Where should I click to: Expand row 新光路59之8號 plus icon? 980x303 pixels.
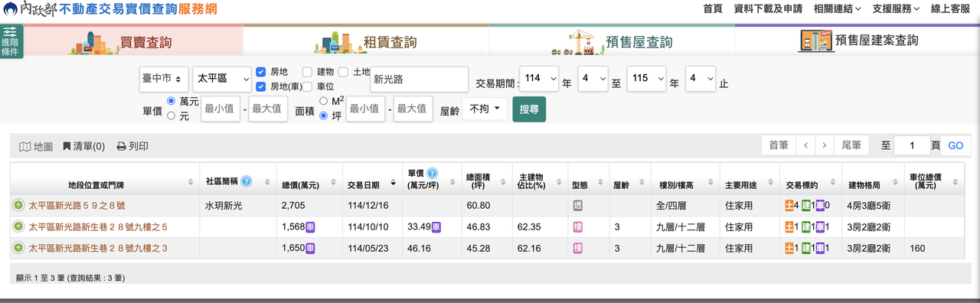(x=18, y=205)
